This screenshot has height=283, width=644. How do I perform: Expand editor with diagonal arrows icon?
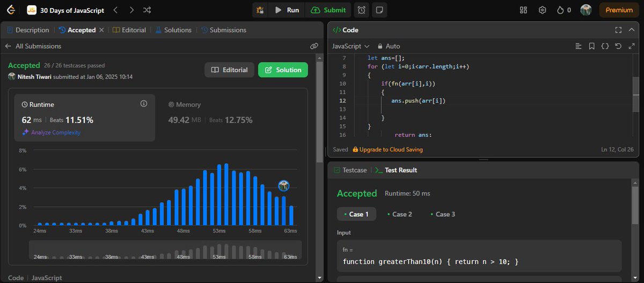[x=631, y=46]
